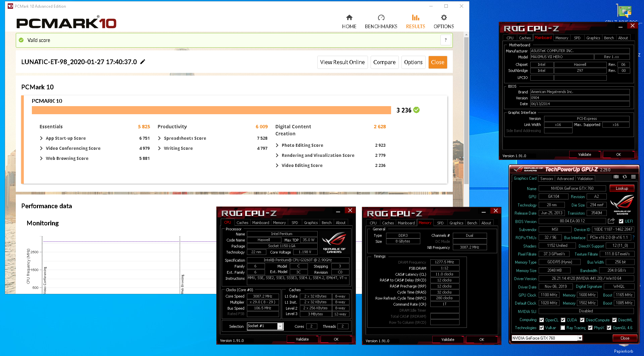Refresh GPU-Z data with refresh icon
The height and width of the screenshot is (356, 644).
click(x=625, y=177)
